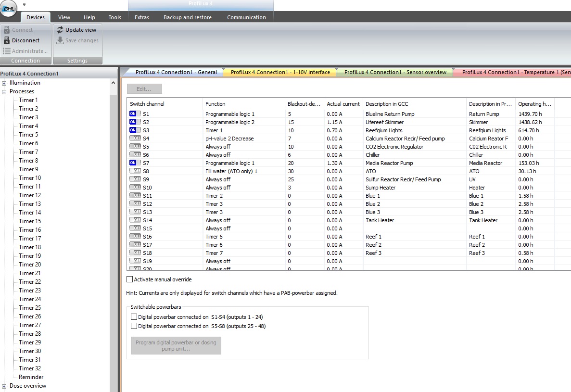The width and height of the screenshot is (571, 392).
Task: Sort by the Actual current column header
Action: (x=343, y=104)
